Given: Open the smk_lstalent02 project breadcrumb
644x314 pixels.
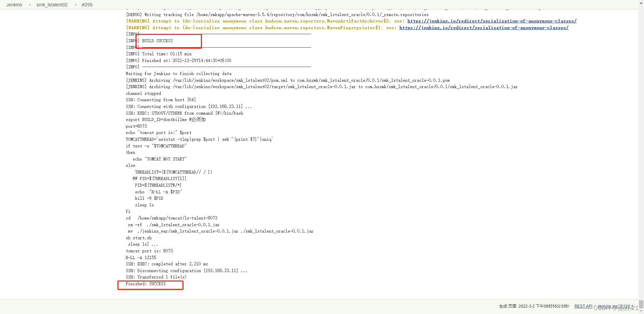Looking at the screenshot, I should pyautogui.click(x=52, y=5).
